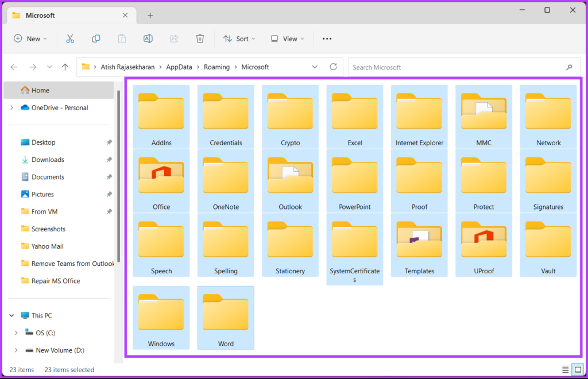Click the Delete (trash) icon
This screenshot has height=379, width=588.
pos(199,38)
